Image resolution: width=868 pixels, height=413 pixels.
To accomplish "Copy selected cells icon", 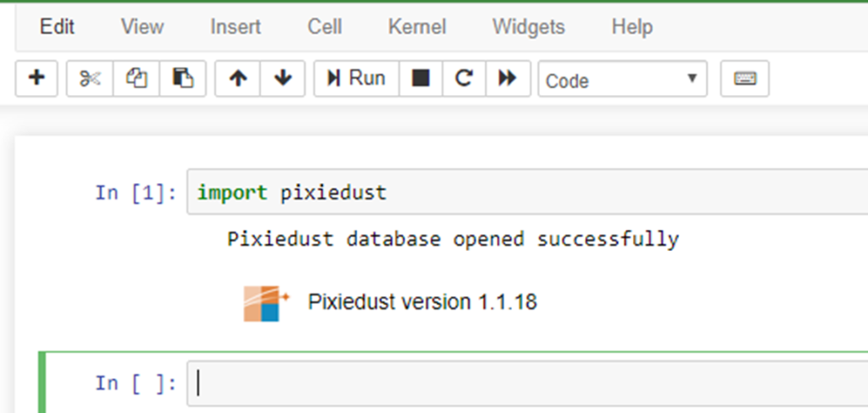I will click(136, 79).
